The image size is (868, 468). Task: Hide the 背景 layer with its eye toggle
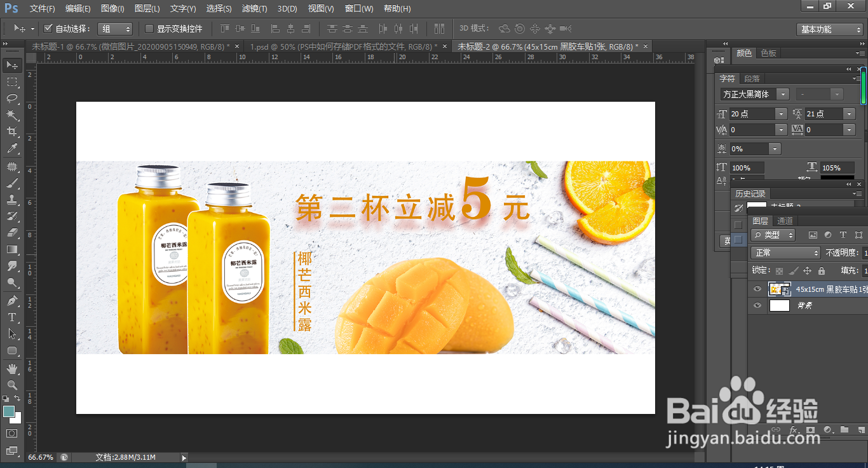[x=757, y=305]
